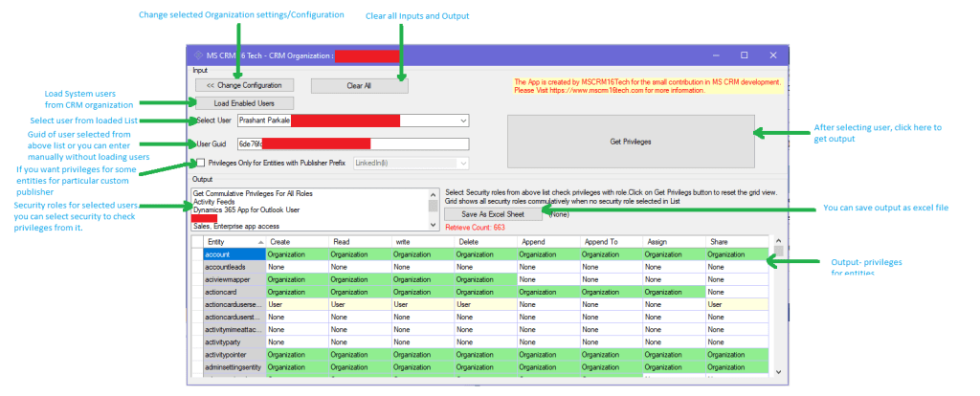Click the actioncard row's Share cell

point(737,292)
